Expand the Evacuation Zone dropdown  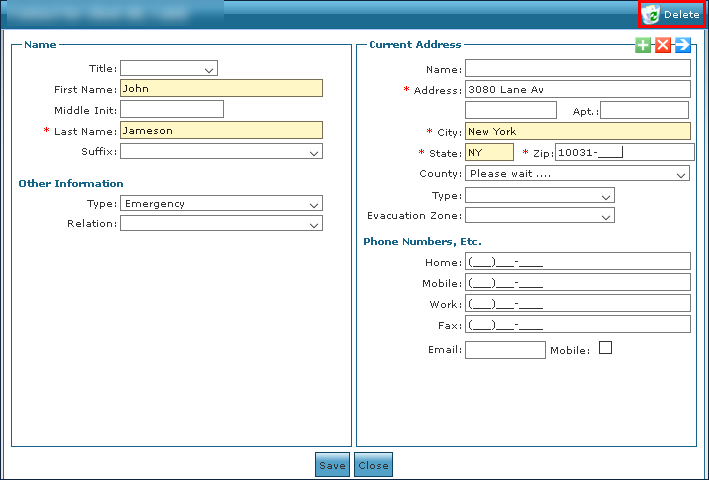click(x=540, y=215)
